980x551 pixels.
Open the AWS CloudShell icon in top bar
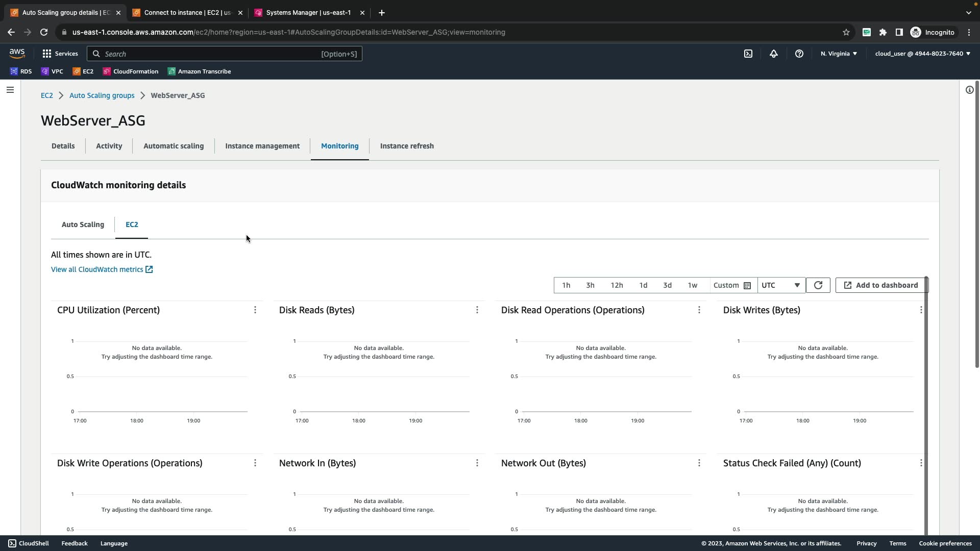(748, 54)
